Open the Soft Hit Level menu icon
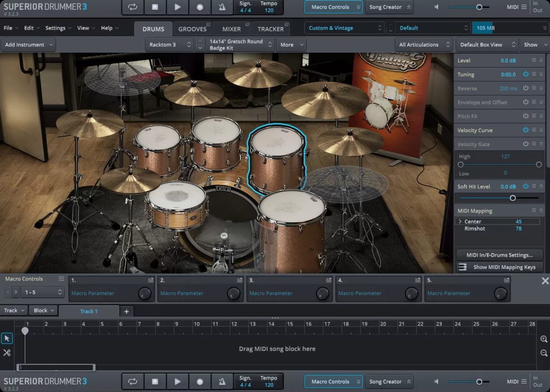550x392 pixels. point(534,186)
